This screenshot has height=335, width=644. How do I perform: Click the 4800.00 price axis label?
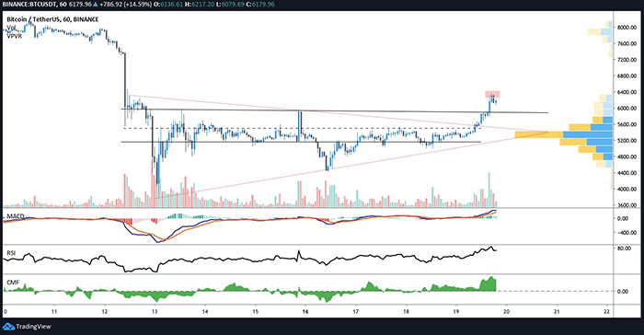tap(627, 157)
